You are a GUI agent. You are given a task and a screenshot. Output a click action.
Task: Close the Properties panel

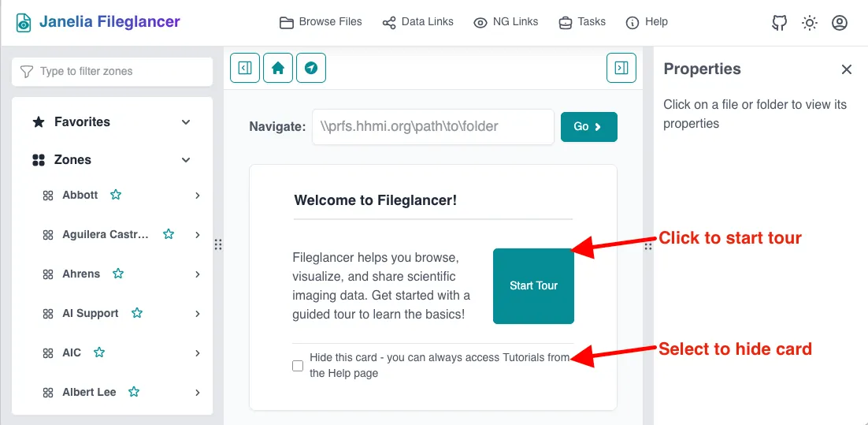pos(847,69)
